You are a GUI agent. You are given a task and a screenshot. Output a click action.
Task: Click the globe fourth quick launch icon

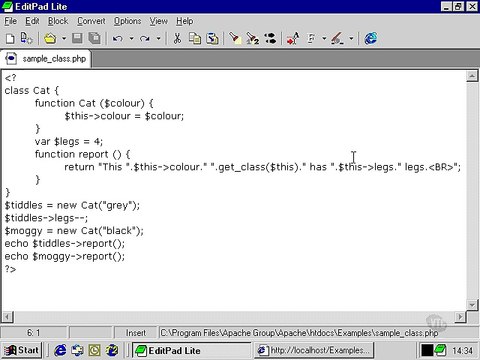coord(112,350)
